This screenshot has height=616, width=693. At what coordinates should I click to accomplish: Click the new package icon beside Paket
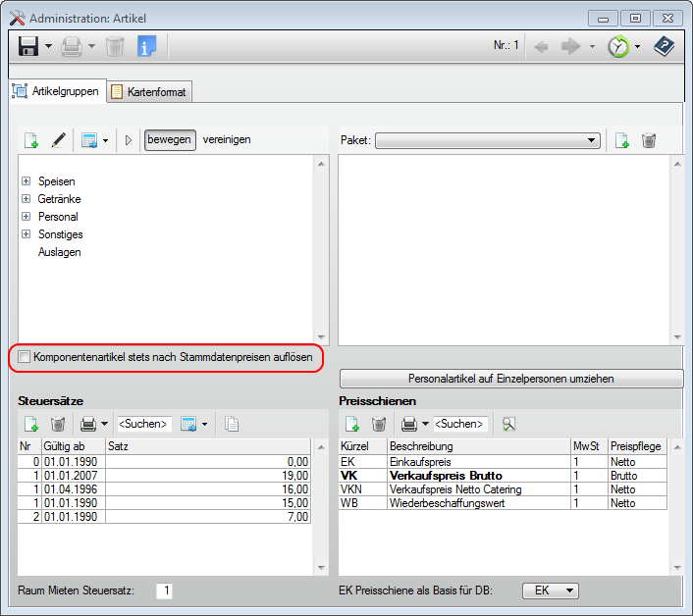coord(621,140)
